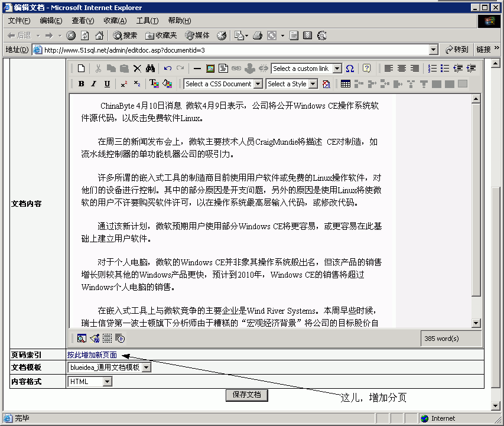Viewport: 504px width, 426px height.
Task: Apply bulleted list formatting
Action: pyautogui.click(x=445, y=69)
